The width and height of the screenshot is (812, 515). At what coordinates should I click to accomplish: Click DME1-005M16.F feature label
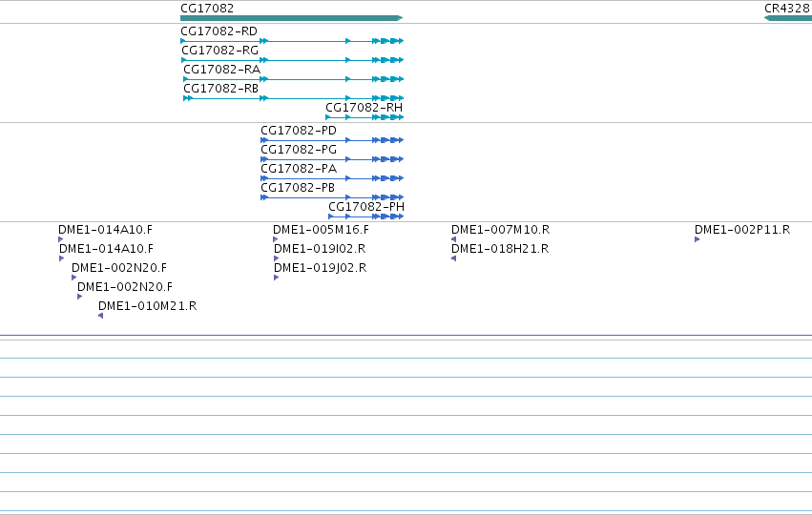coord(321,230)
